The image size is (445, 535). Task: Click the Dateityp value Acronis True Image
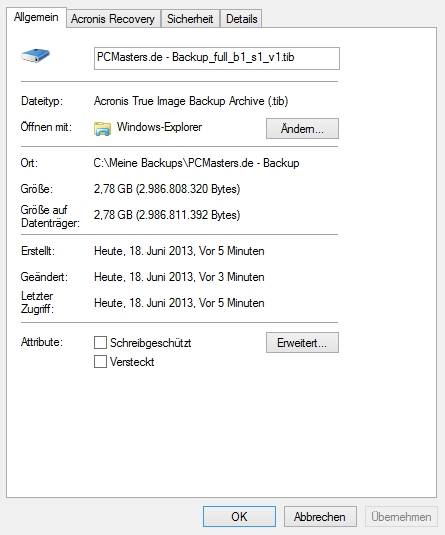tap(191, 101)
